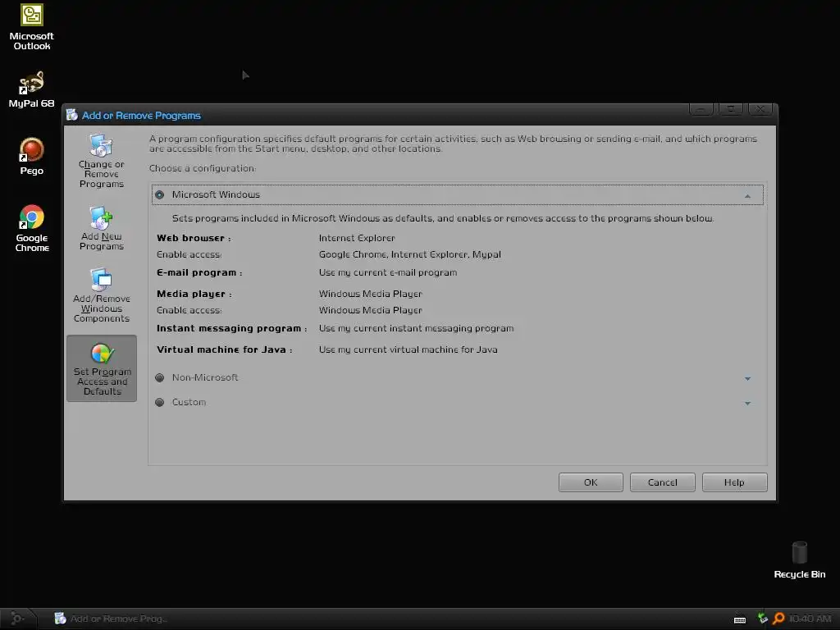
Task: Maximize the Add or Remove Programs window
Action: 730,109
